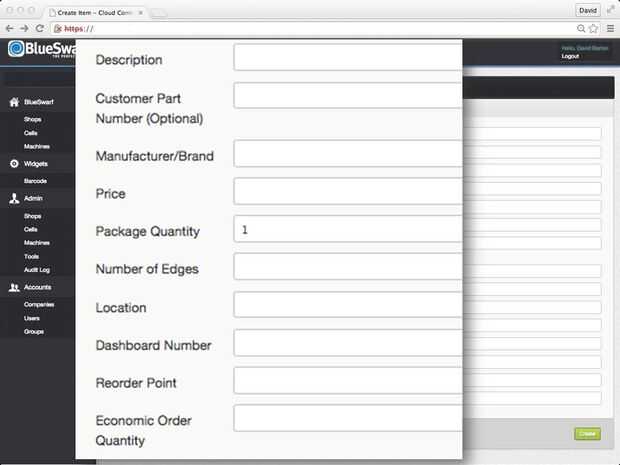
Task: Focus the Package Quantity field
Action: (348, 229)
